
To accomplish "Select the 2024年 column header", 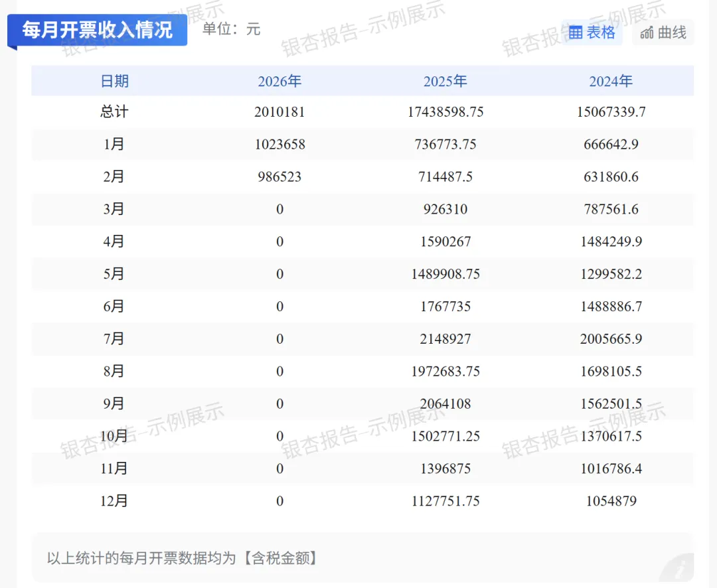I will tap(611, 81).
